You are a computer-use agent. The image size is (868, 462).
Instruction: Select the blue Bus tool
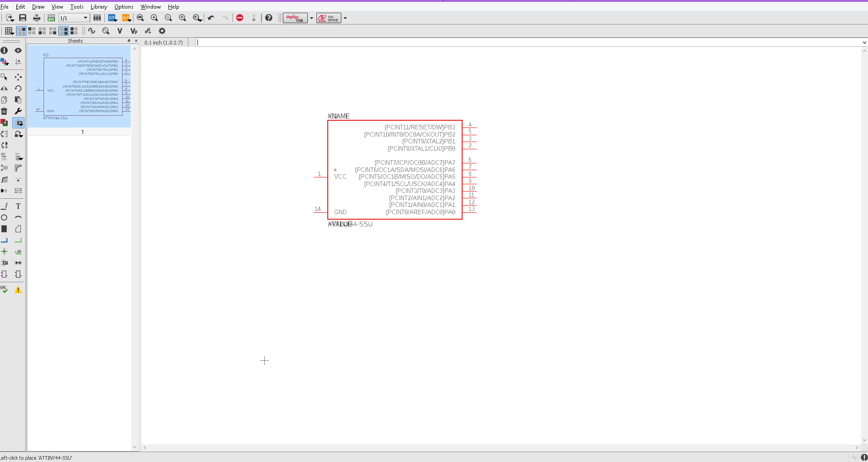5,240
